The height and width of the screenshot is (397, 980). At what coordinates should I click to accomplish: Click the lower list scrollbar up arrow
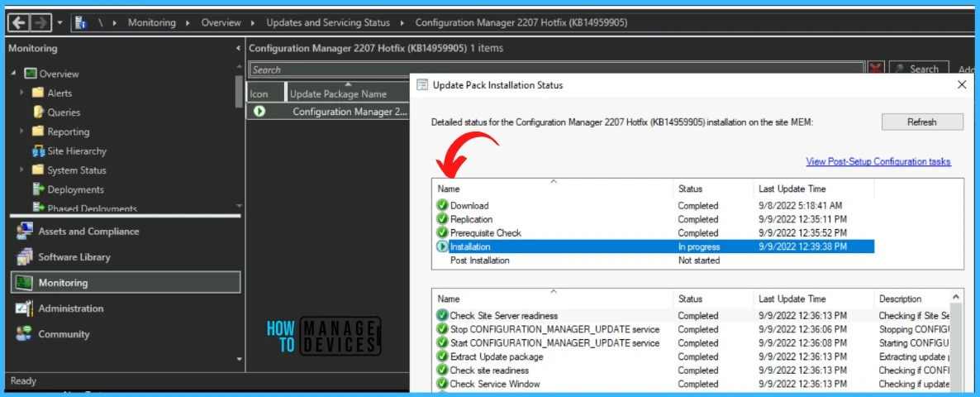[x=956, y=299]
